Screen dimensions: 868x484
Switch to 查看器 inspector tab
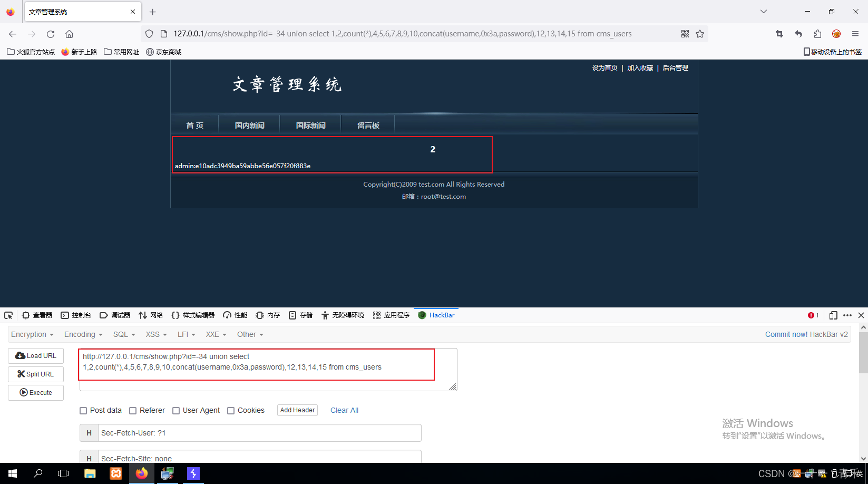tap(37, 315)
